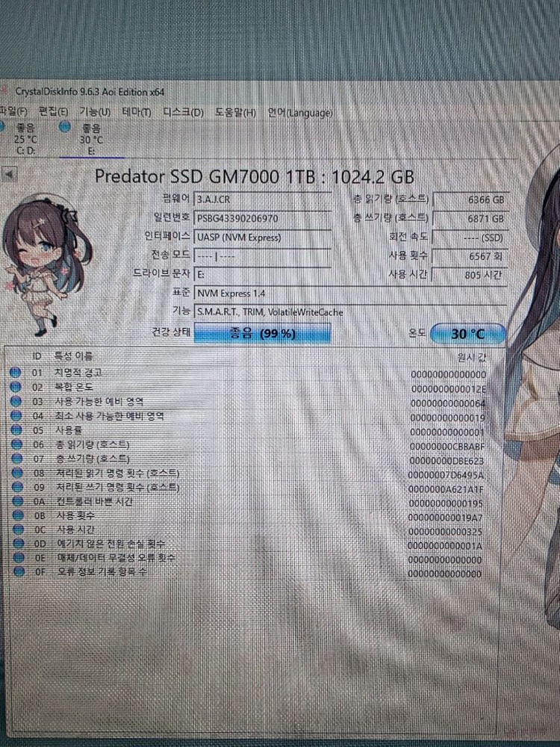560x747 pixels.
Task: Click the status icon for 0A 컨트롤러 바쁜 시간
Action: point(18,501)
